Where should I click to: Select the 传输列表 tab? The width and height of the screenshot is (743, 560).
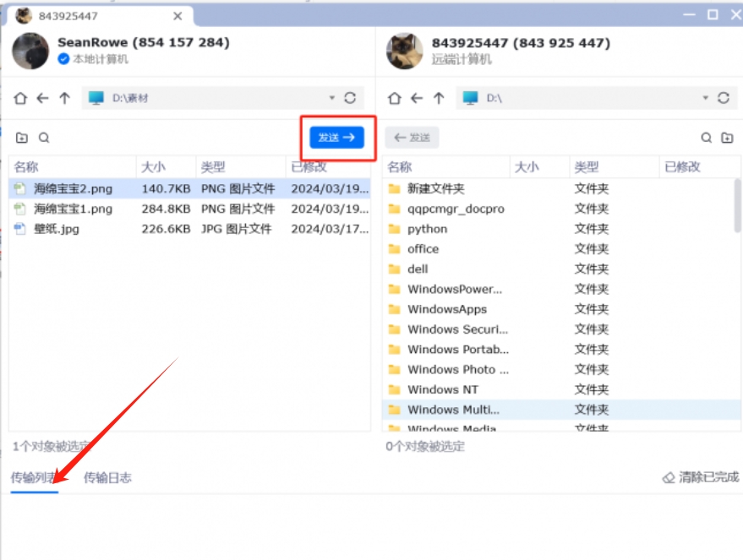31,477
